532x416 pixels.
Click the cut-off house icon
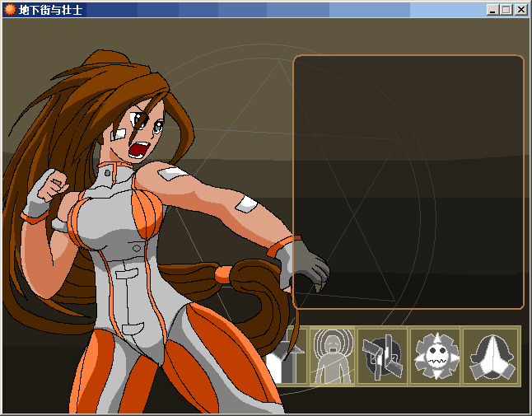pyautogui.click(x=287, y=356)
